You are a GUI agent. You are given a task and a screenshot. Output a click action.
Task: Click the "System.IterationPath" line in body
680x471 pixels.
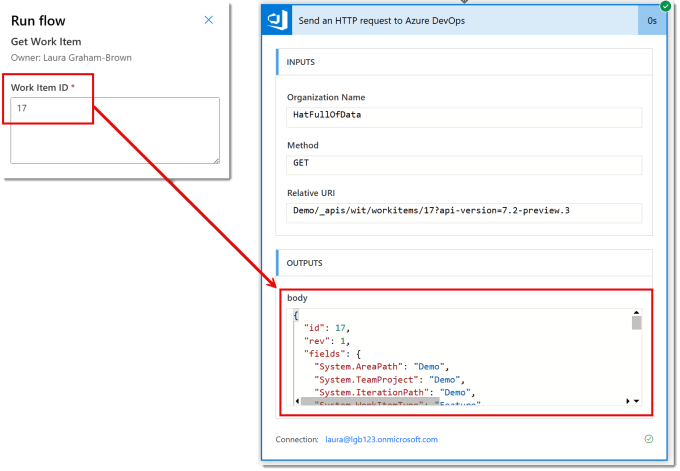click(395, 392)
